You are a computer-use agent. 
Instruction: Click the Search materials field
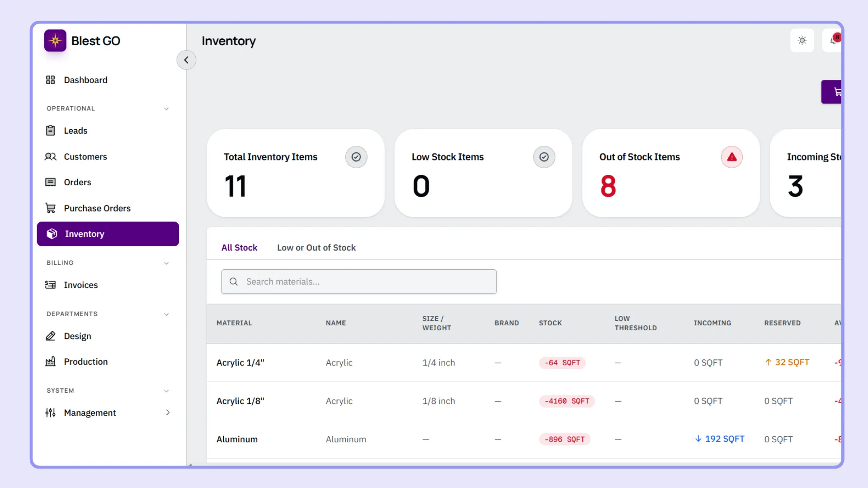point(359,282)
